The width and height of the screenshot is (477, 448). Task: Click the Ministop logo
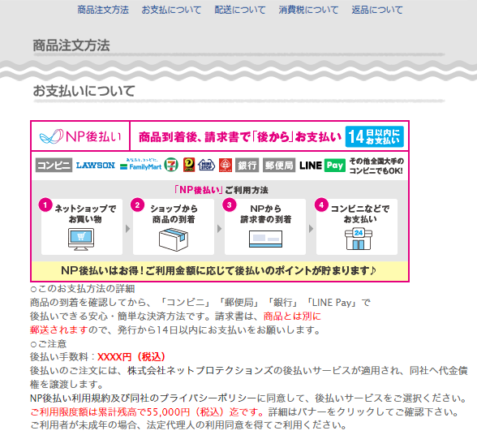coord(207,165)
